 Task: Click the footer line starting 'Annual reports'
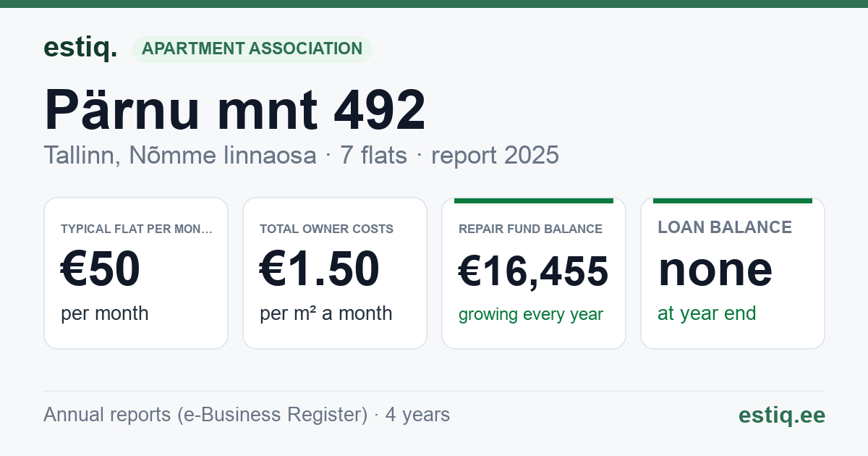(247, 415)
